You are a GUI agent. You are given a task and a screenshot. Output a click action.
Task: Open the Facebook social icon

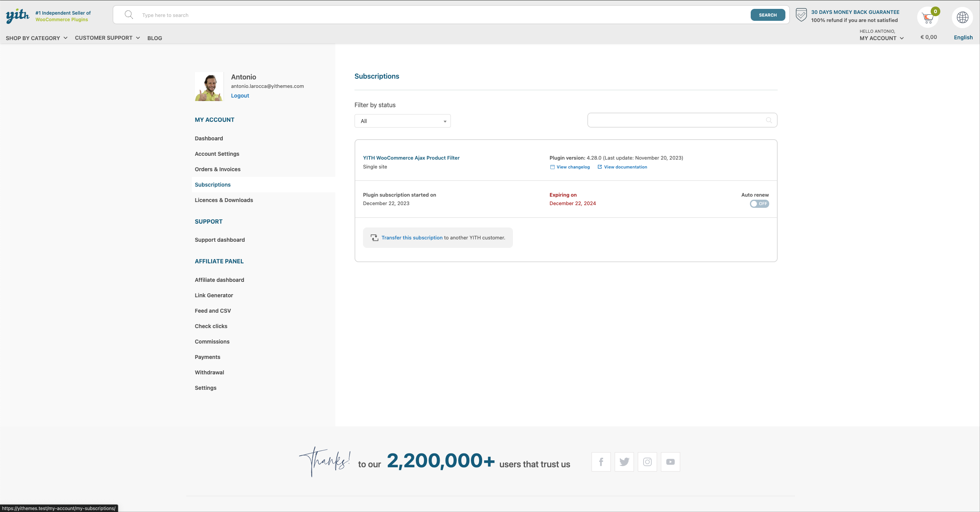click(x=601, y=462)
